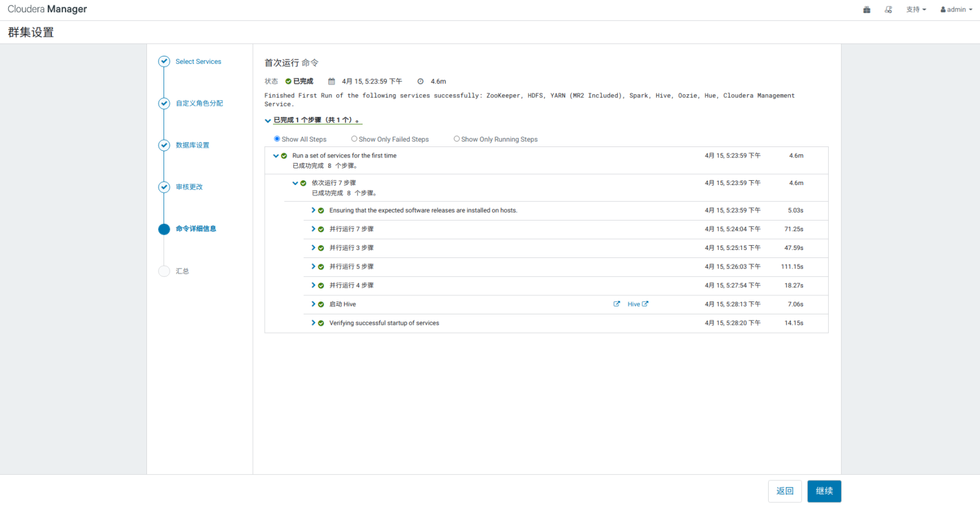Expand Verifying successful startup of services row

(313, 323)
